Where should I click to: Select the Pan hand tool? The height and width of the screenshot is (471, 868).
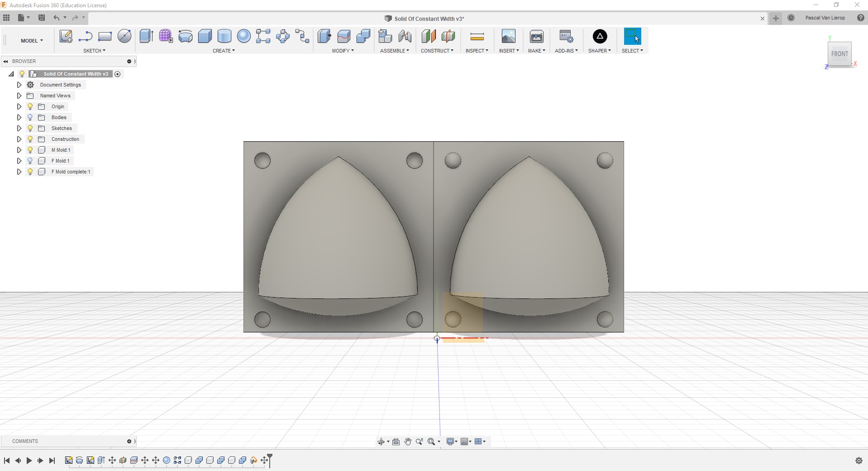(x=407, y=442)
